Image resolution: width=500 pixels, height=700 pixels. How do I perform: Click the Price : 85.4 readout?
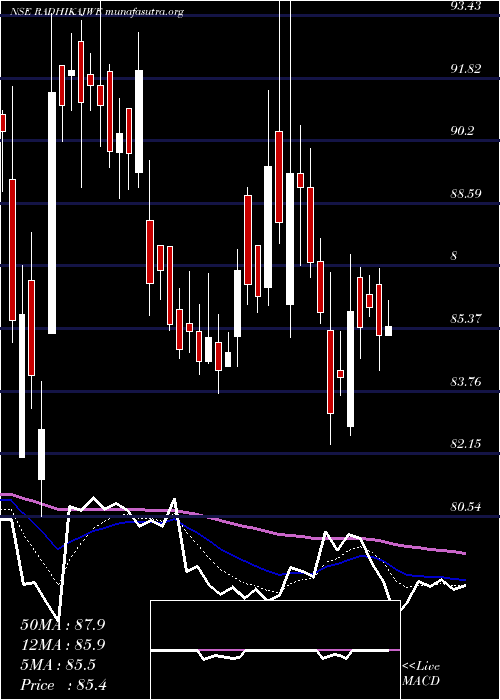point(63,685)
